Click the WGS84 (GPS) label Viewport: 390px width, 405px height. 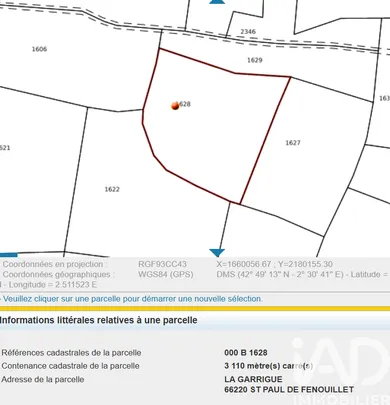pyautogui.click(x=166, y=275)
